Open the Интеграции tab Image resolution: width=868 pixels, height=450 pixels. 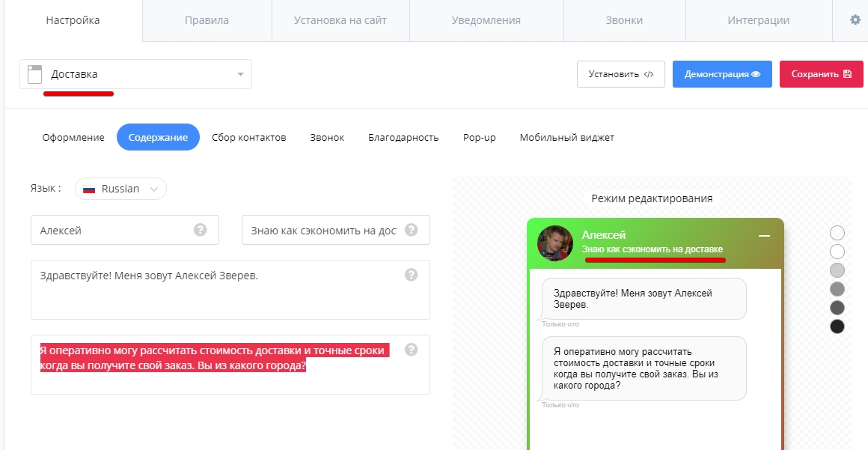coord(759,20)
